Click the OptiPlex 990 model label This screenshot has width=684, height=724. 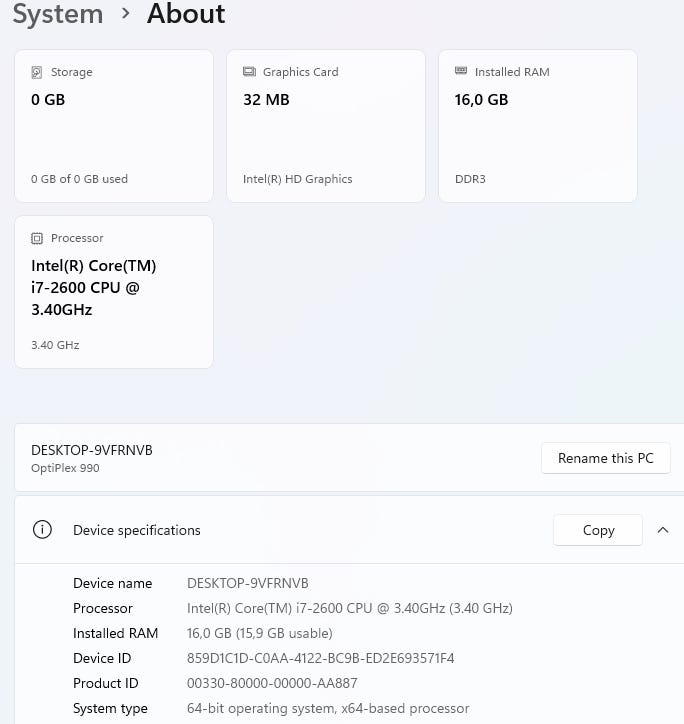[x=65, y=468]
